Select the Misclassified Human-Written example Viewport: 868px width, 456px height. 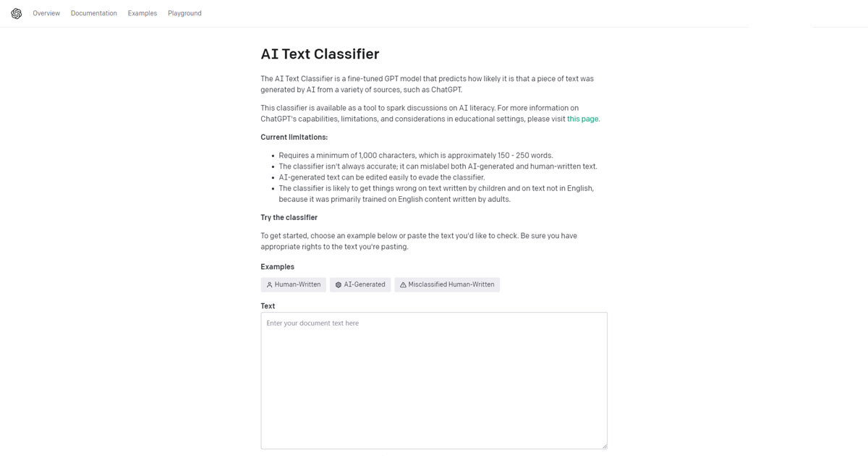coord(447,285)
